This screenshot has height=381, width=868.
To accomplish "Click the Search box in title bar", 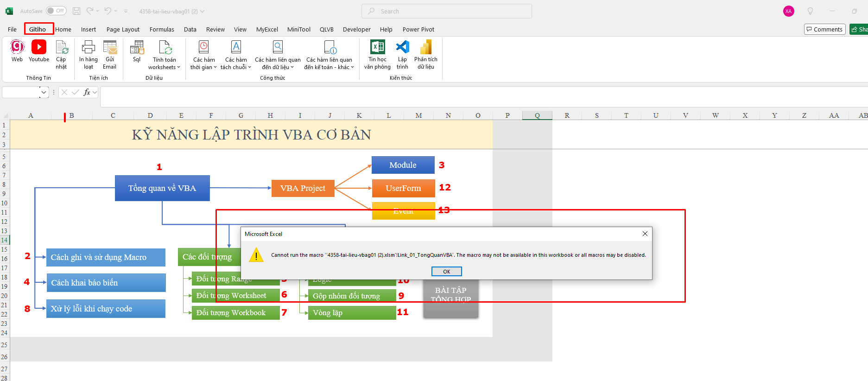I will point(446,11).
